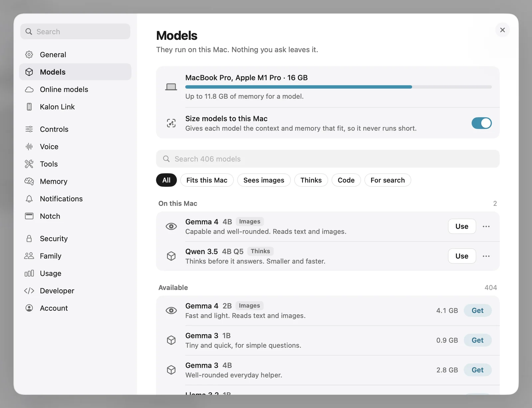Click the Controls sliders icon
The width and height of the screenshot is (532, 408).
point(29,129)
